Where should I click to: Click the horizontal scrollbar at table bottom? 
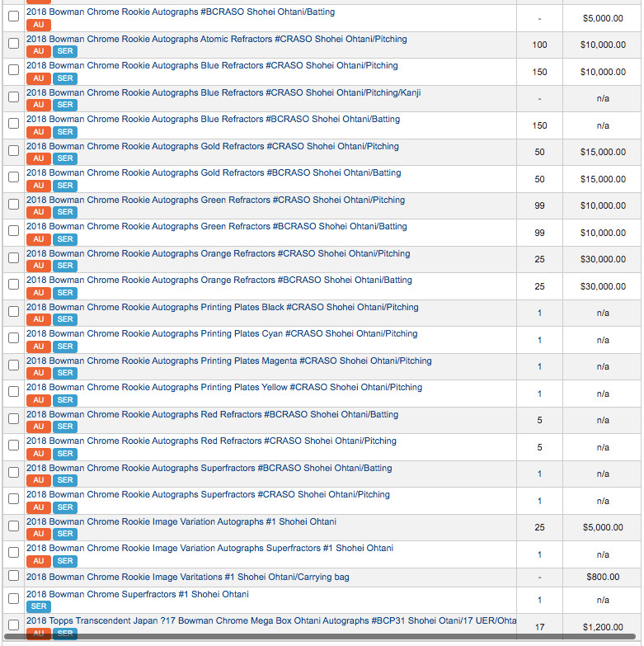(320, 637)
